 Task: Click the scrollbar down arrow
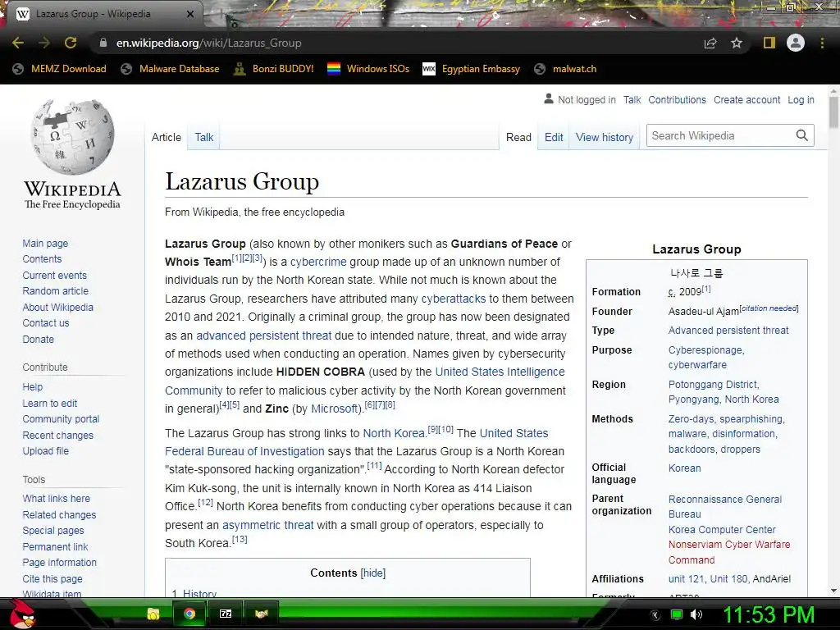tap(833, 591)
